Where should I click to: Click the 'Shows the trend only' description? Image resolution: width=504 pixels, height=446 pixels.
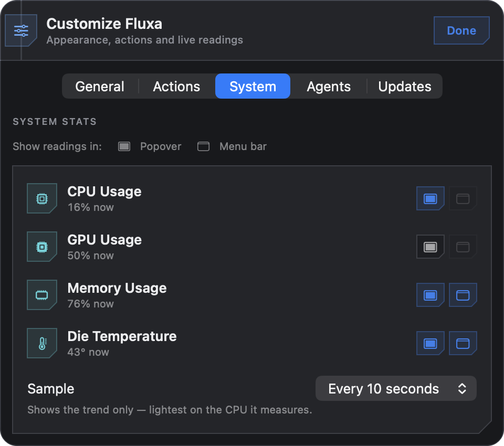click(170, 410)
